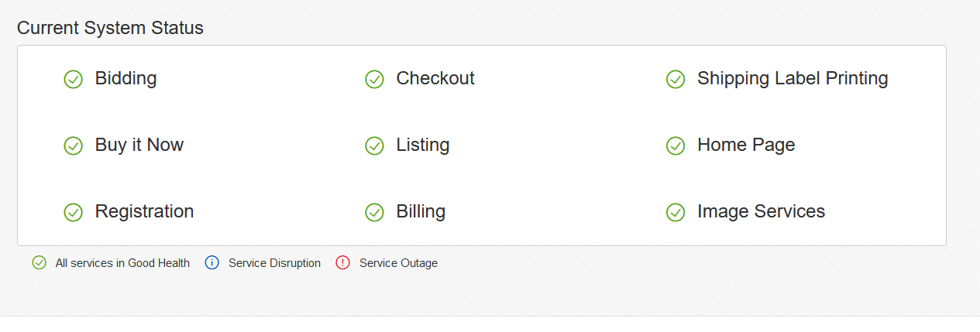Click the status icon next to Listing
The width and height of the screenshot is (980, 332).
(374, 145)
